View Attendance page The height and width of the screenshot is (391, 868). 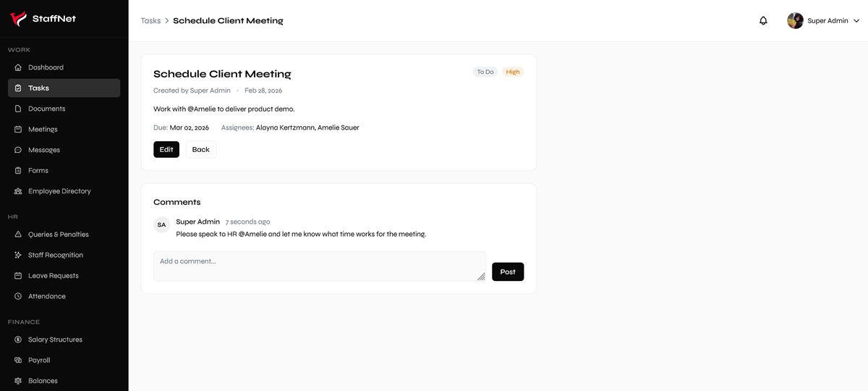tap(64, 296)
